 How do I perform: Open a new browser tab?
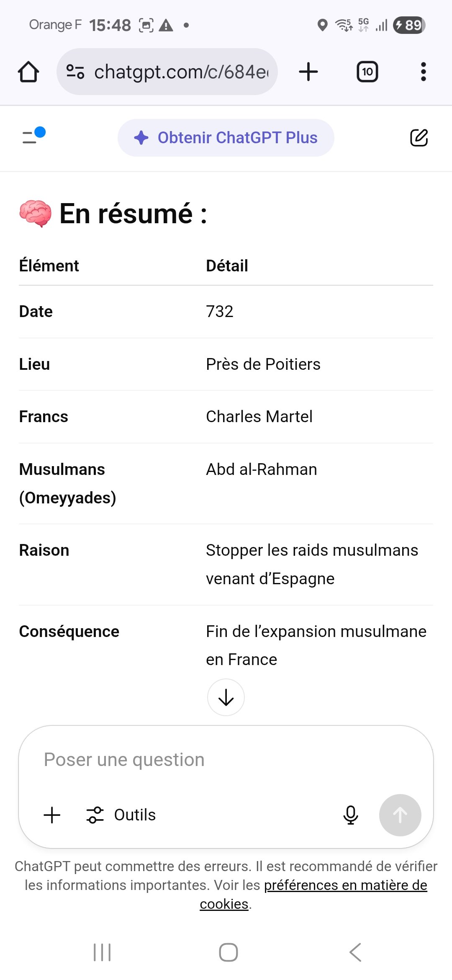(x=308, y=72)
